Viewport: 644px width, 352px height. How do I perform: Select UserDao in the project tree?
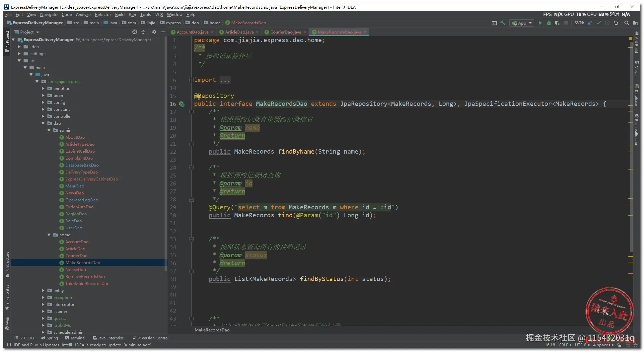(74, 228)
